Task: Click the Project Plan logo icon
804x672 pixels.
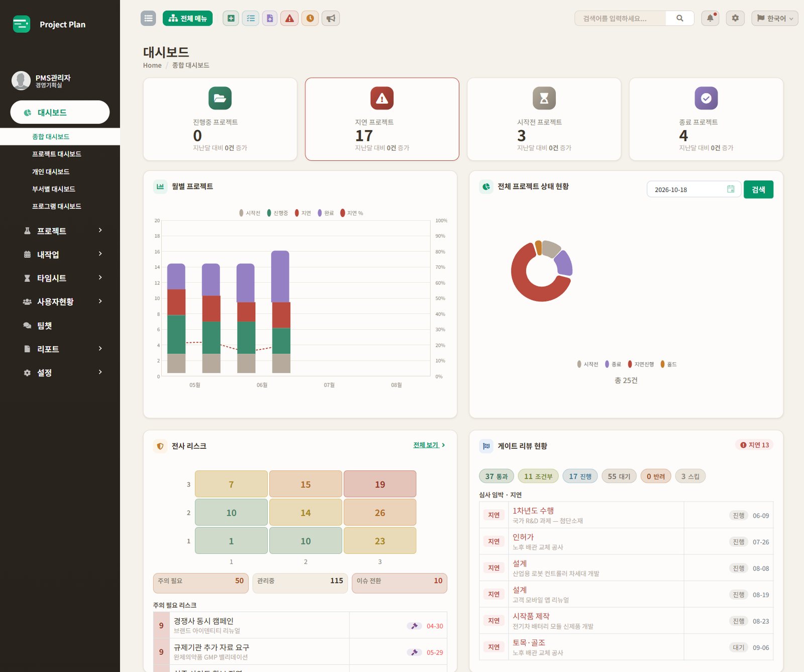Action: tap(21, 24)
